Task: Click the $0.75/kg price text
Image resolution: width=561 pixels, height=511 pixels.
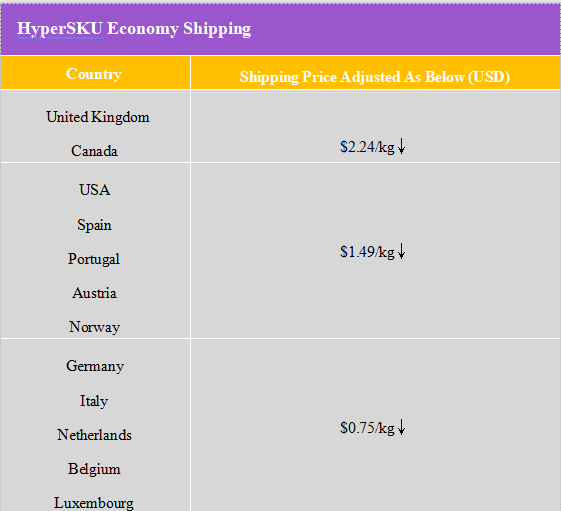Action: coord(367,428)
